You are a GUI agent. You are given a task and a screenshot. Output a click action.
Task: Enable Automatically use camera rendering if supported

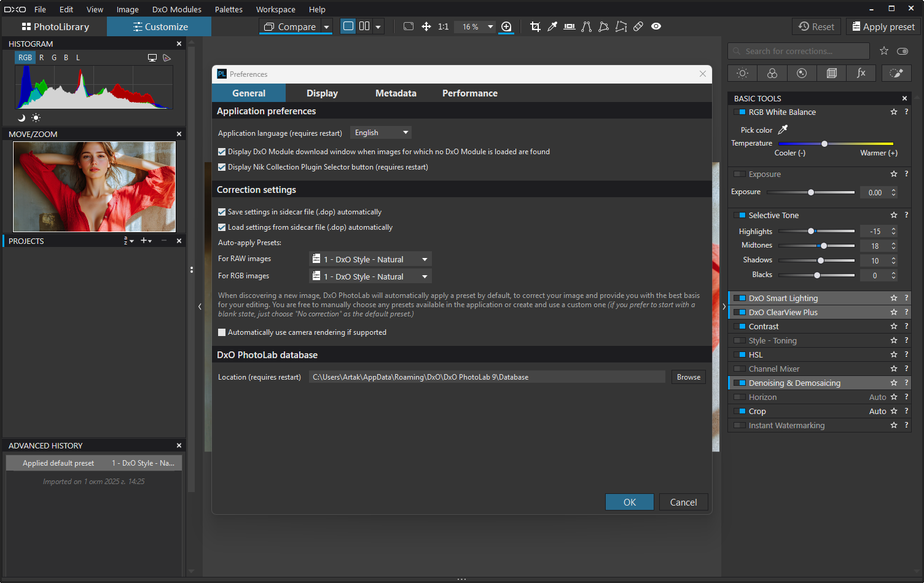click(x=222, y=332)
